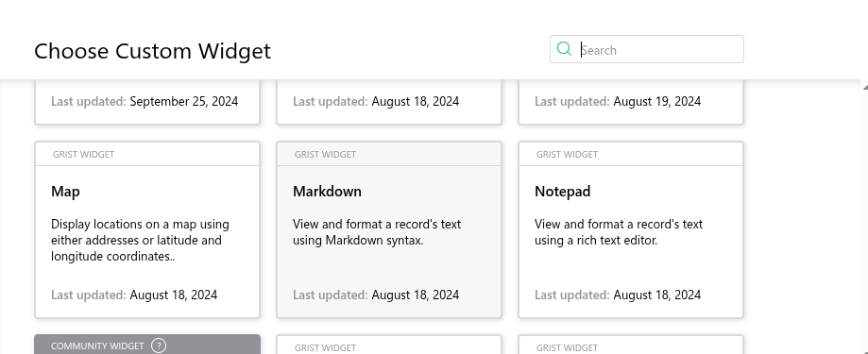
Task: Focus the Search input field
Action: point(658,50)
